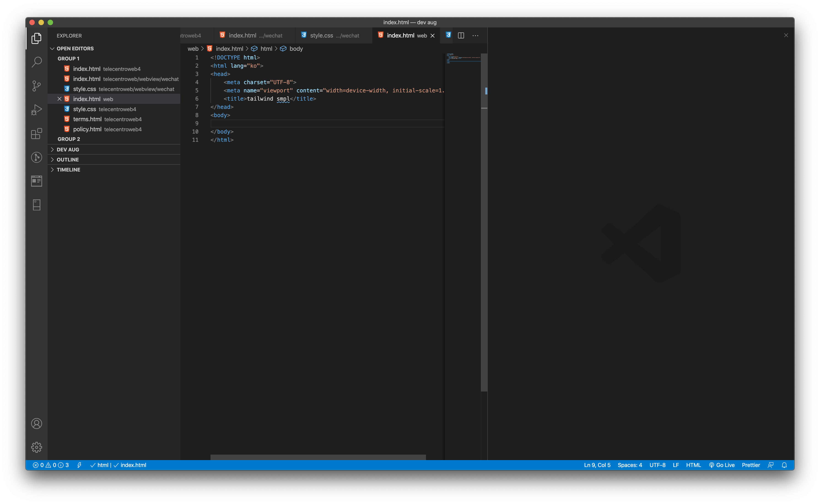Image resolution: width=820 pixels, height=504 pixels.
Task: Click the Split Editor Right icon
Action: click(x=461, y=35)
